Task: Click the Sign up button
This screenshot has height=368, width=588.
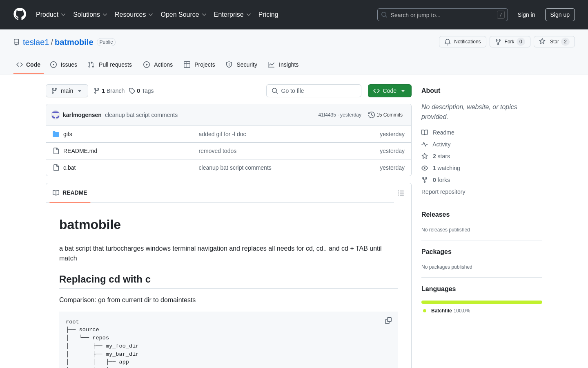Action: tap(560, 15)
